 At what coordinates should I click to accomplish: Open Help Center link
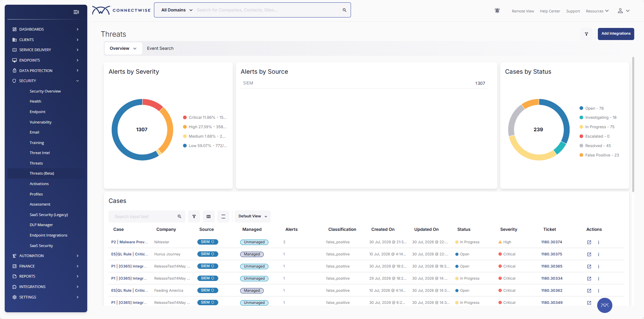[550, 11]
